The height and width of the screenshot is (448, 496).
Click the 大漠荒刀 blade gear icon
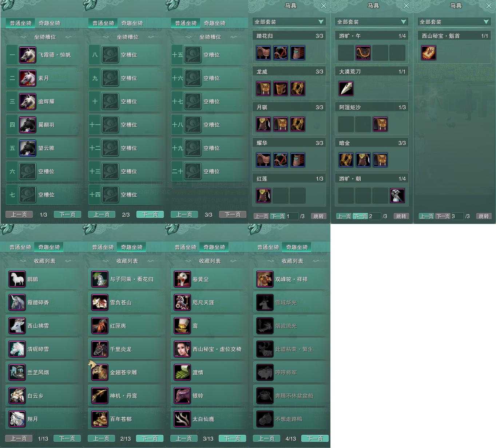point(346,88)
